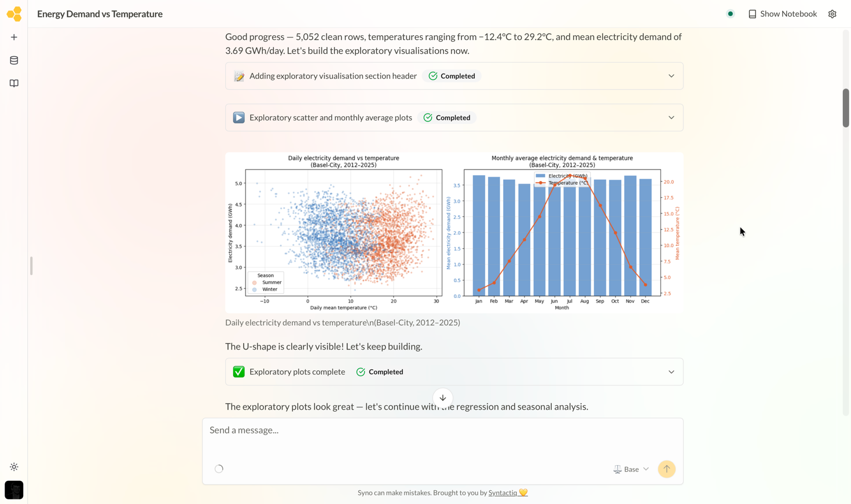This screenshot has width=851, height=504.
Task: Open the database icon in sidebar
Action: pos(14,60)
